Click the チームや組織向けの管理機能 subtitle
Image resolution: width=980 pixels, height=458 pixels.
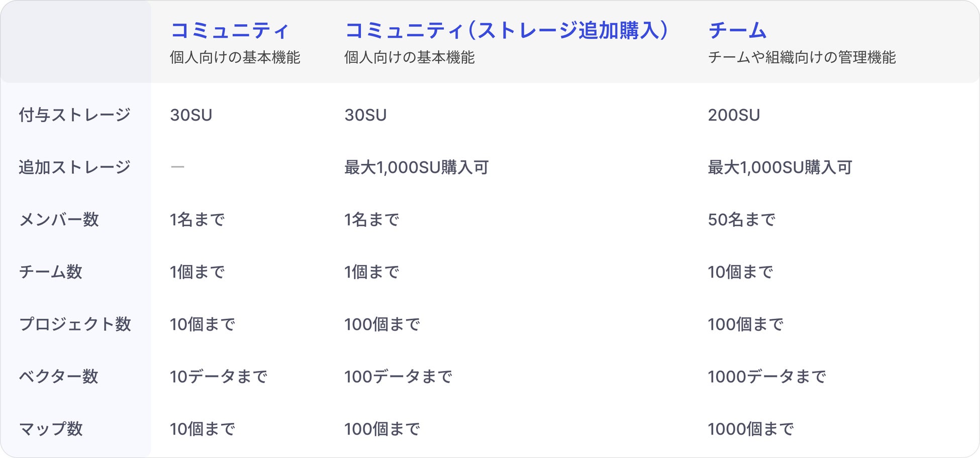point(802,58)
